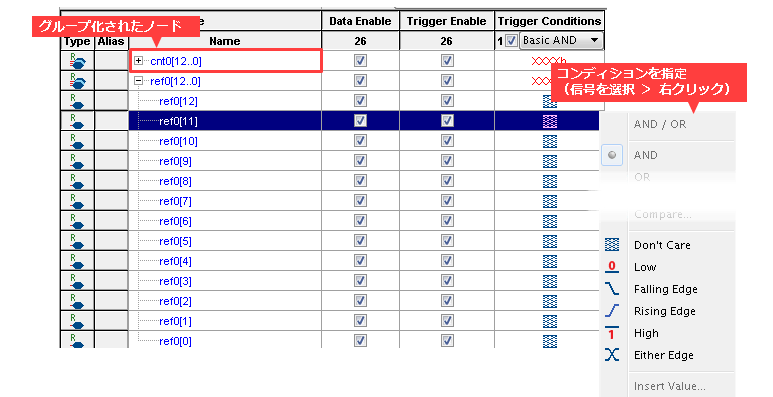Click the Data Enable column header
The image size is (773, 397).
click(360, 21)
